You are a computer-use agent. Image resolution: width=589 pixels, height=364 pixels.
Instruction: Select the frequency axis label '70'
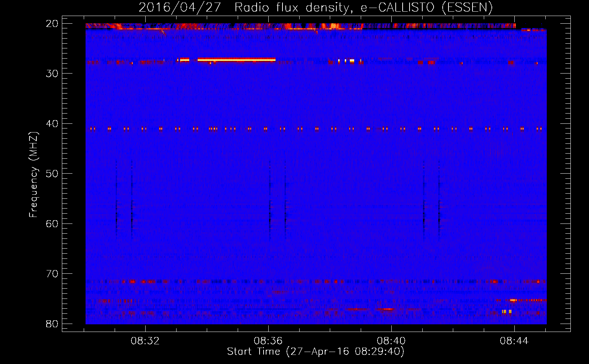pyautogui.click(x=52, y=274)
